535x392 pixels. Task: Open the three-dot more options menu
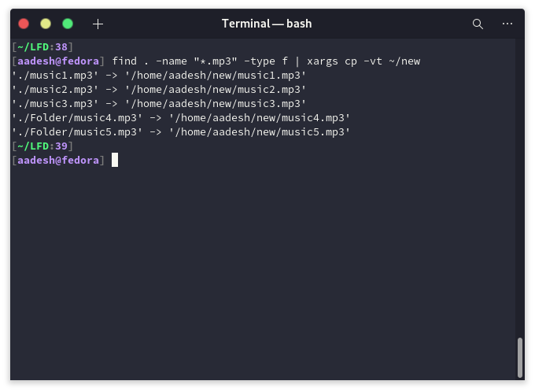507,24
